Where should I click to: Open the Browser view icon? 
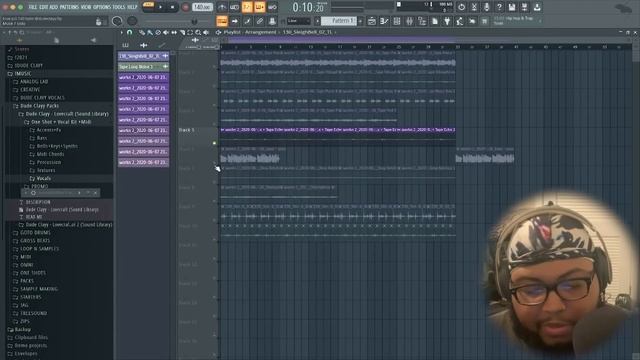click(x=422, y=21)
